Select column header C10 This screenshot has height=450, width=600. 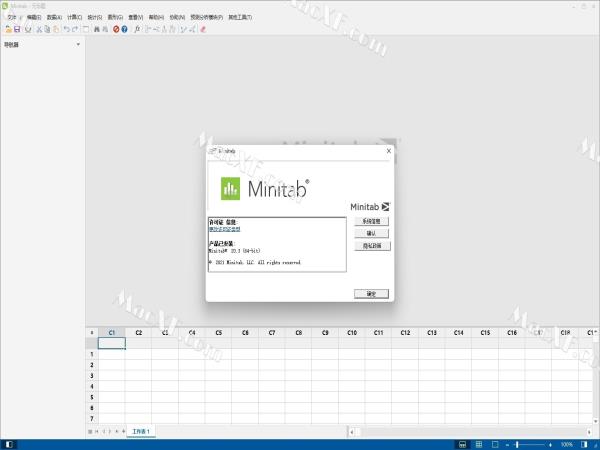[352, 333]
